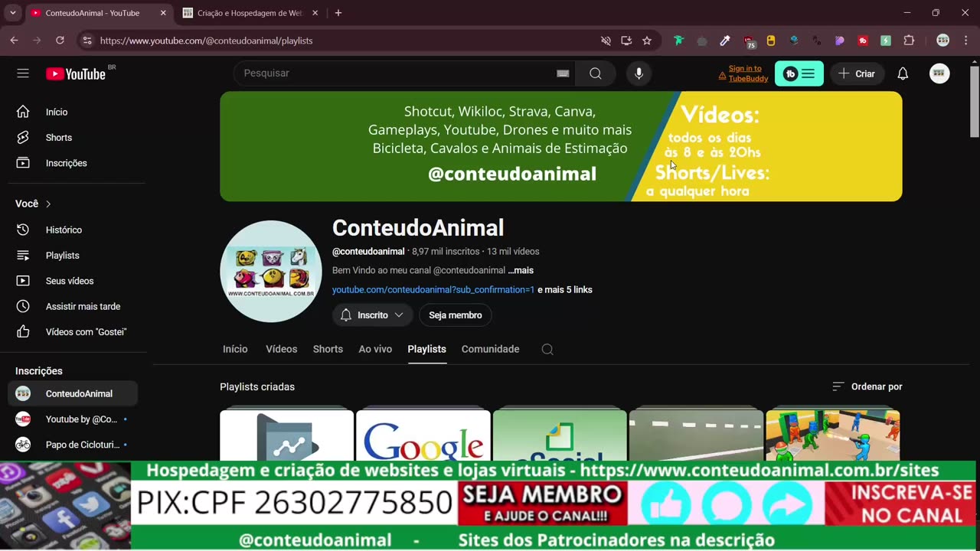Select the channel Playlists tab
Image resolution: width=980 pixels, height=551 pixels.
tap(426, 349)
